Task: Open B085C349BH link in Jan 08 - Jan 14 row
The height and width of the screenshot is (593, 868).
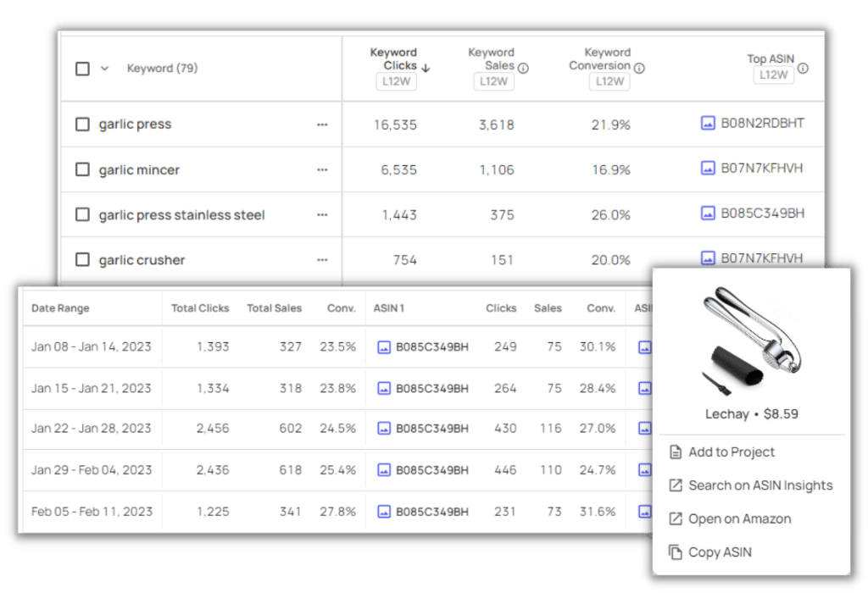Action: point(432,346)
